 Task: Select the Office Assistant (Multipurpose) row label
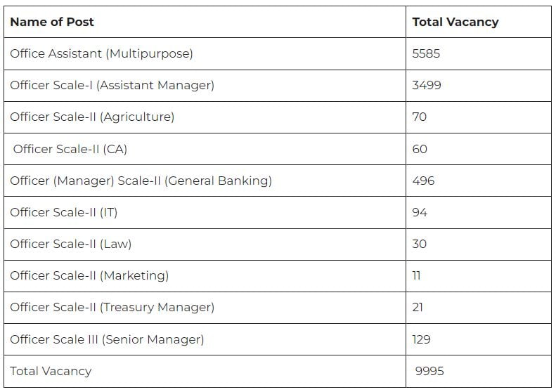click(x=101, y=53)
